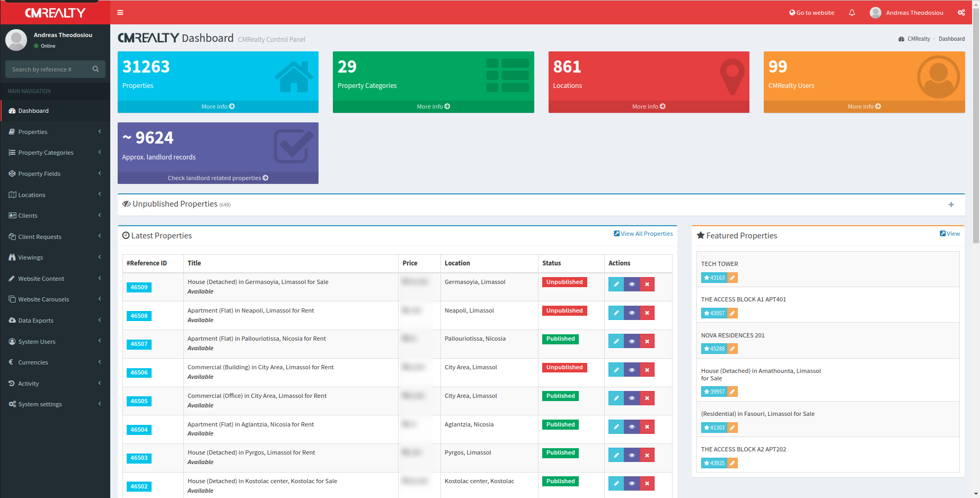Viewport: 980px width, 498px height.
Task: Expand Website Content in sidebar
Action: [55, 279]
